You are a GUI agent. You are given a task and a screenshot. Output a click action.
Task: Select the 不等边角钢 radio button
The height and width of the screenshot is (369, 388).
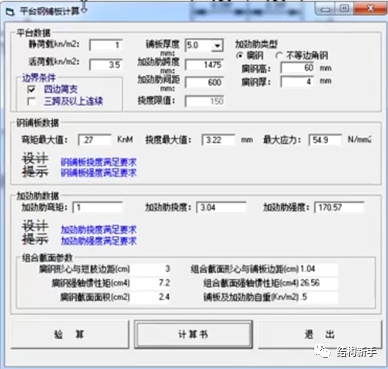279,55
